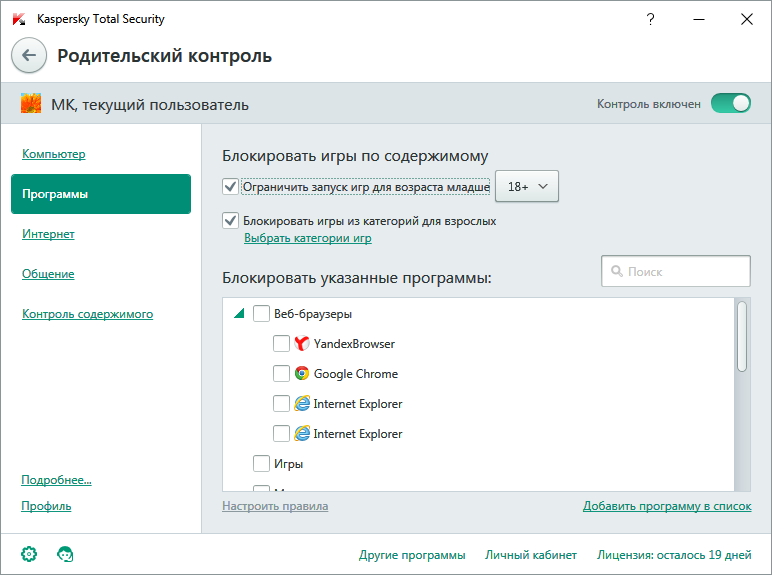
Task: Click the Выбрать категории игр link
Action: pyautogui.click(x=307, y=238)
